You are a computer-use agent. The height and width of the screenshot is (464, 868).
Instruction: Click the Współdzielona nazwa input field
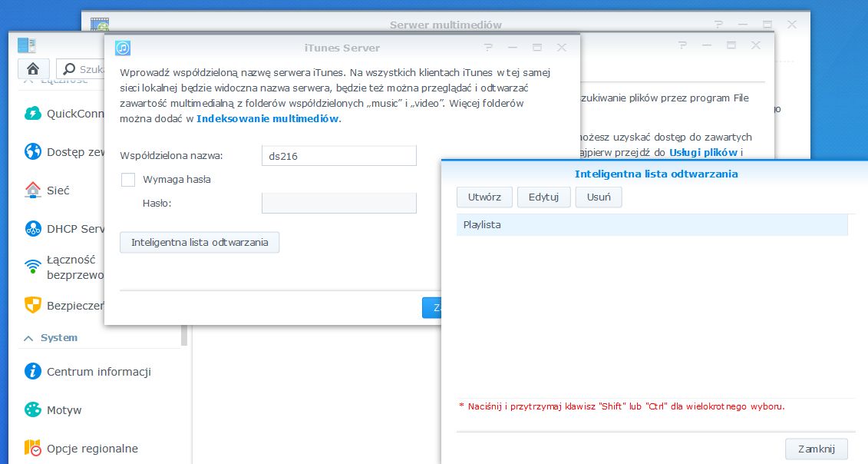pos(338,156)
